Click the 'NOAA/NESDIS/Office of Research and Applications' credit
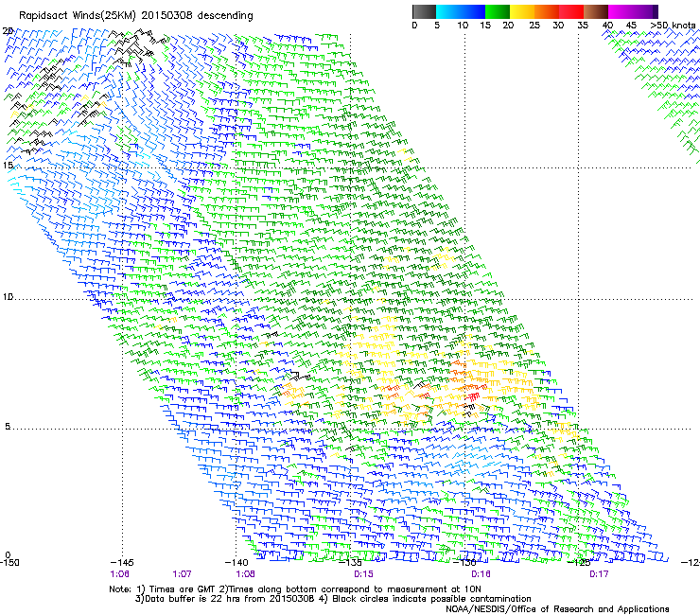The width and height of the screenshot is (700, 615). pyautogui.click(x=557, y=609)
